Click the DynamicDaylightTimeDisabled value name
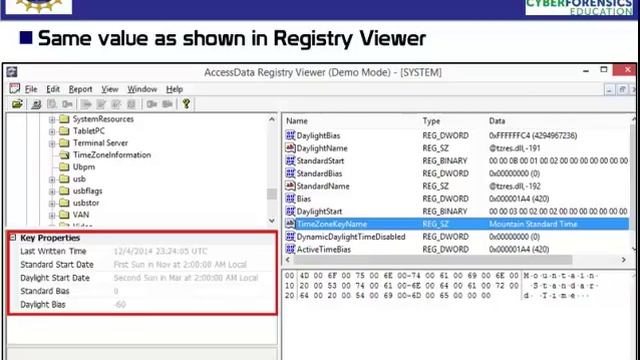This screenshot has height=360, width=640. tap(351, 236)
